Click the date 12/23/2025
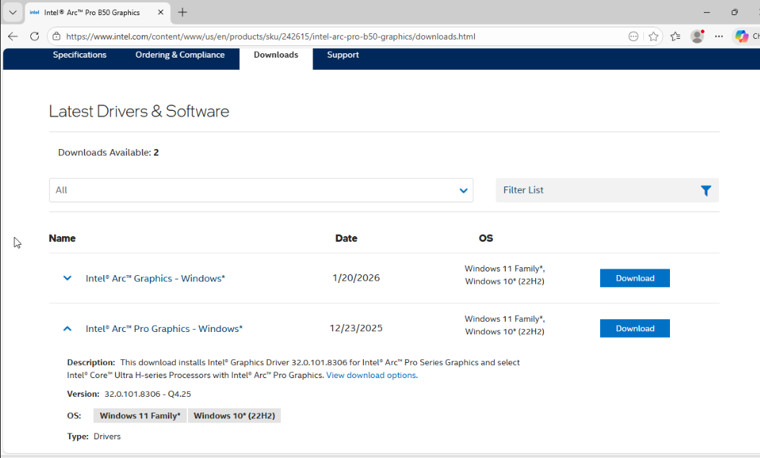Image resolution: width=760 pixels, height=458 pixels. coord(356,328)
